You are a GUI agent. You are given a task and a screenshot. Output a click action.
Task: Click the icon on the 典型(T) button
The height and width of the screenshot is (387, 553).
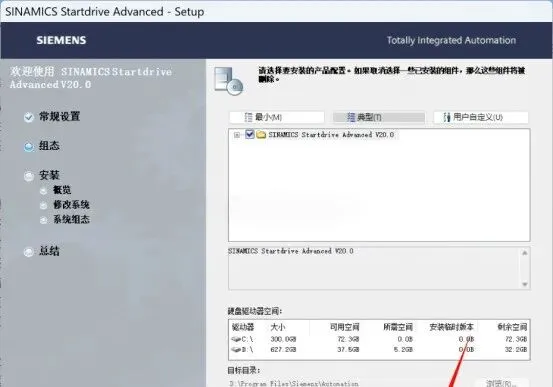351,117
